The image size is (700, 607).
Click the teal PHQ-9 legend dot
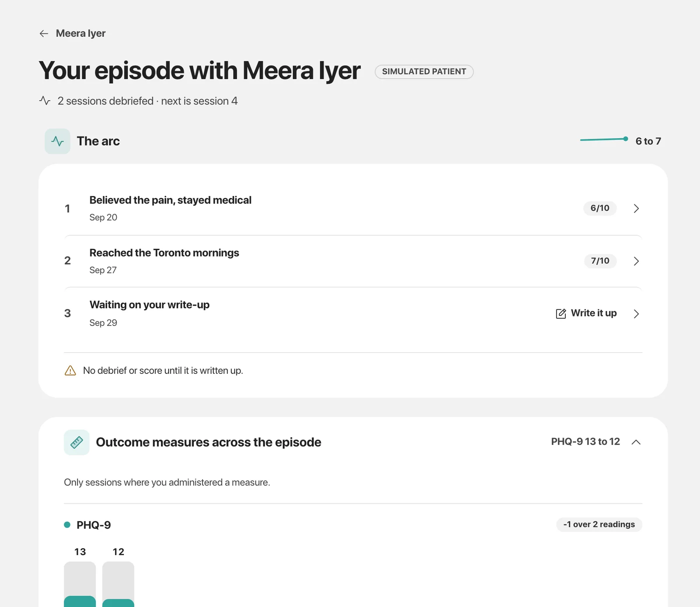[x=67, y=525]
